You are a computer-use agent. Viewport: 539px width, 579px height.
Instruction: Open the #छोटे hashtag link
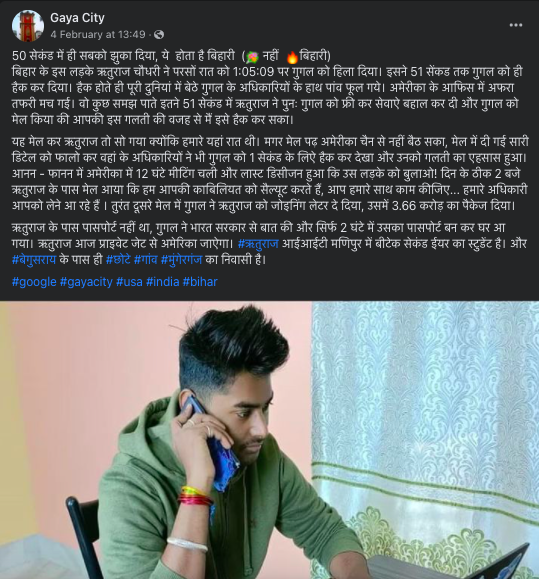pos(118,260)
